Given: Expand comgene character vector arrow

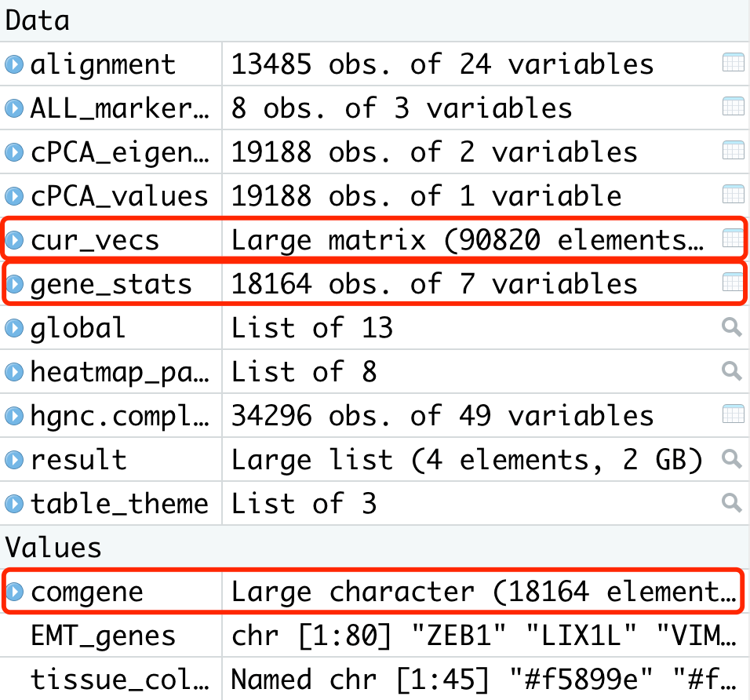Looking at the screenshot, I should tap(14, 592).
